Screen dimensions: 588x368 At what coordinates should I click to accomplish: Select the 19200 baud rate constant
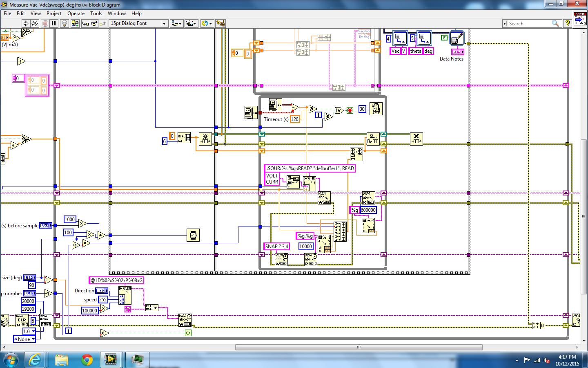click(28, 309)
